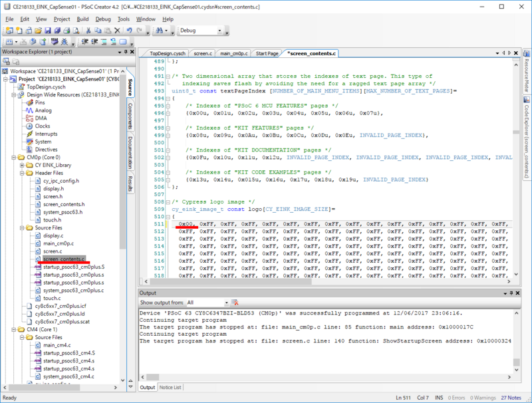532x403 pixels.
Task: Clear the Output window with the red X icon
Action: tap(235, 303)
